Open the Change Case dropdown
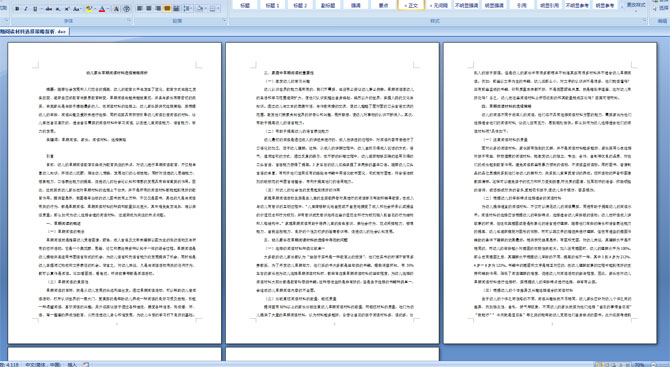This screenshot has height=367, width=670. 77,9
